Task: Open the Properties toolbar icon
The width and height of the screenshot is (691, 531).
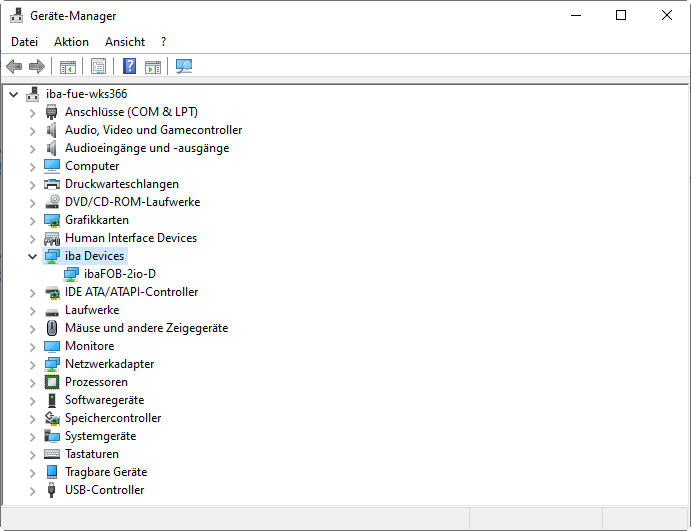Action: pos(98,67)
